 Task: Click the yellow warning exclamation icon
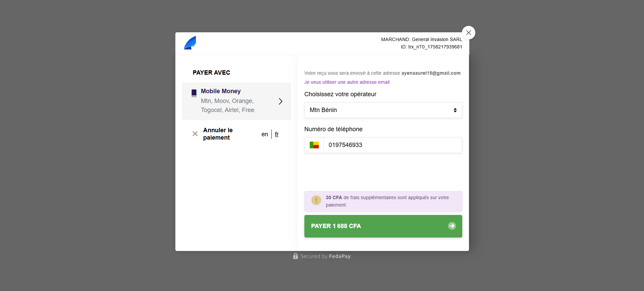pyautogui.click(x=316, y=200)
